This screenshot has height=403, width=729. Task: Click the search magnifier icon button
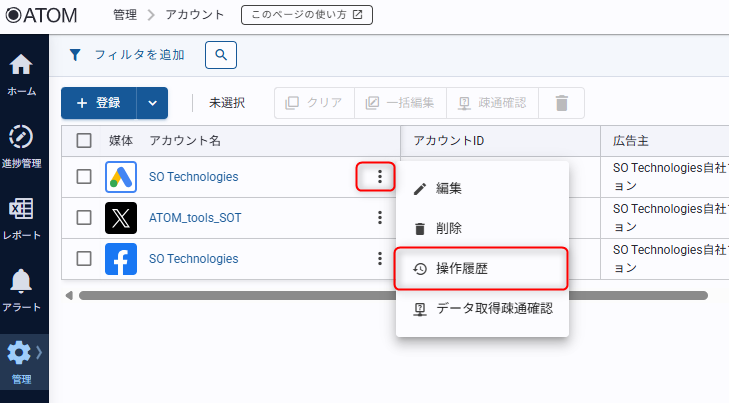click(221, 55)
